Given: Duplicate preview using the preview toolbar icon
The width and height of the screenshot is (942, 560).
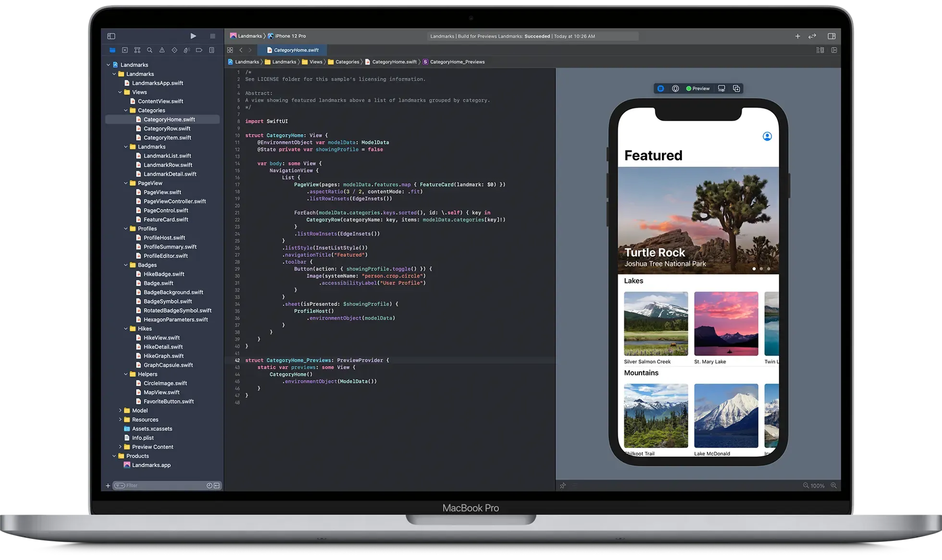Looking at the screenshot, I should click(736, 88).
